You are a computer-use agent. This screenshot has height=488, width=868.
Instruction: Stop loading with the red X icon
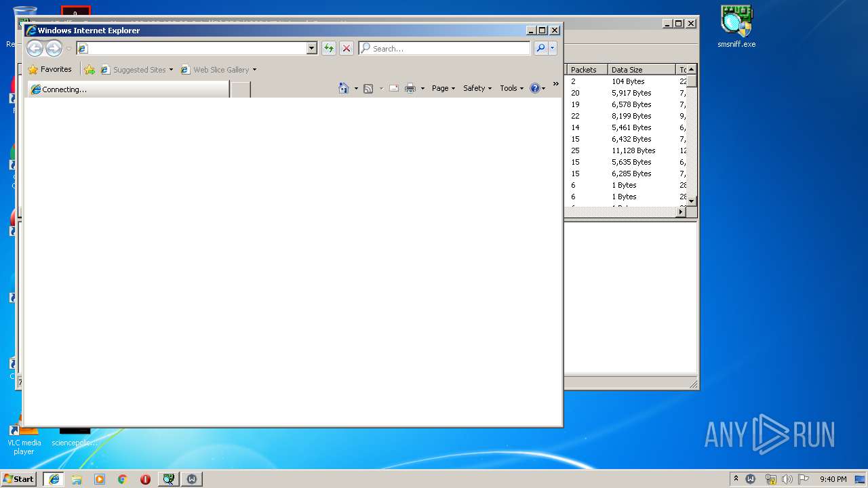click(x=347, y=48)
